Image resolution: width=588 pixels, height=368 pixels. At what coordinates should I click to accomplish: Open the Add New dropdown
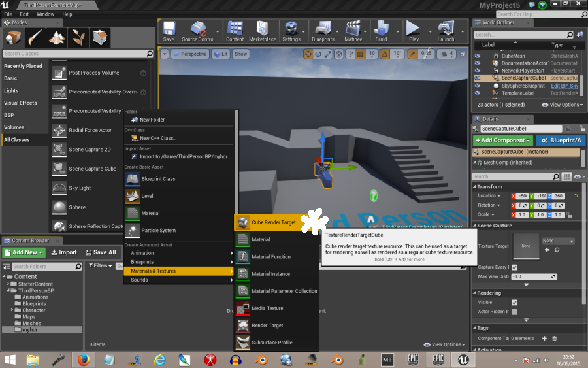click(x=24, y=252)
